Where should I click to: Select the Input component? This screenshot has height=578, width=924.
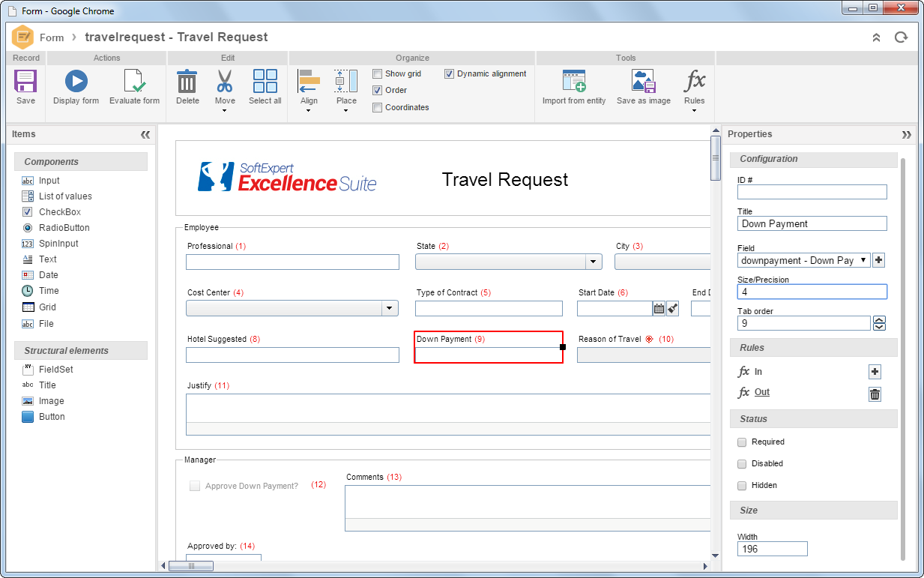point(49,181)
